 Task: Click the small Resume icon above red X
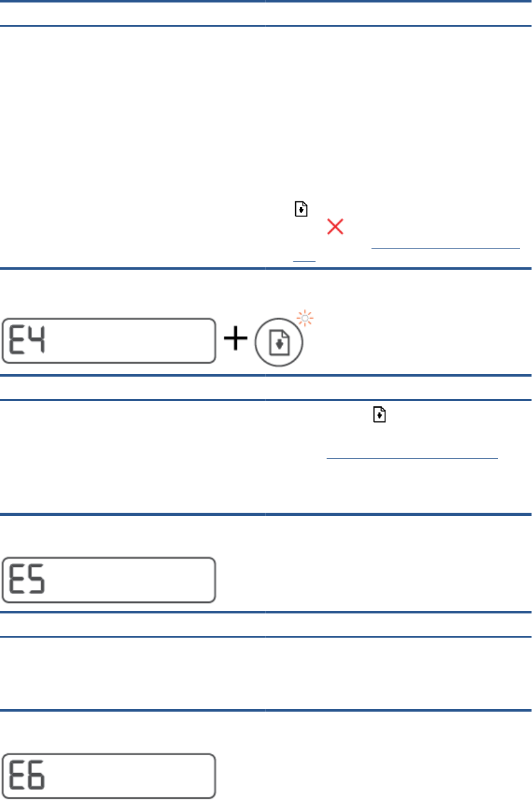pyautogui.click(x=300, y=210)
